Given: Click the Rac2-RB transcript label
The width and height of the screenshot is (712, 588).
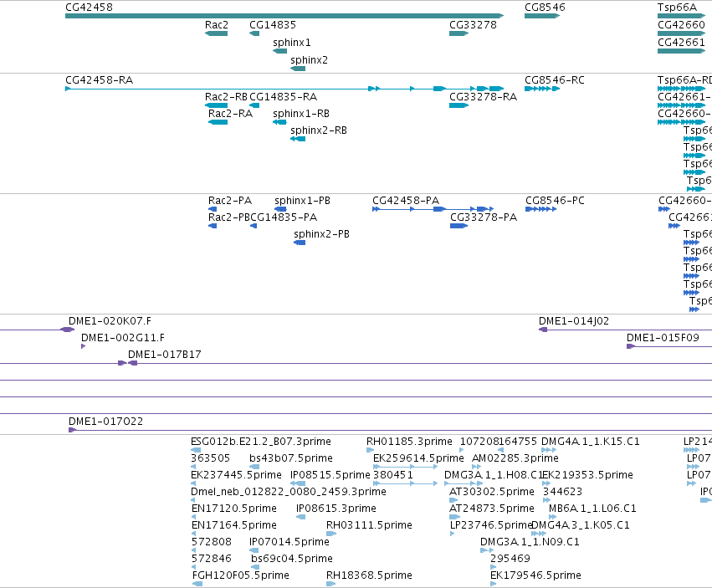Looking at the screenshot, I should [226, 97].
